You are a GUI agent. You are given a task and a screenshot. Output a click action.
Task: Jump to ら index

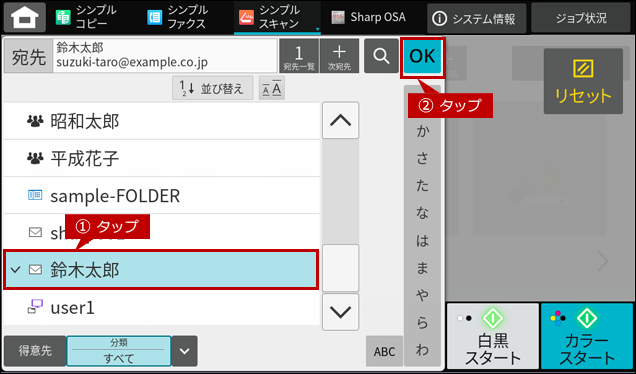coord(422,322)
